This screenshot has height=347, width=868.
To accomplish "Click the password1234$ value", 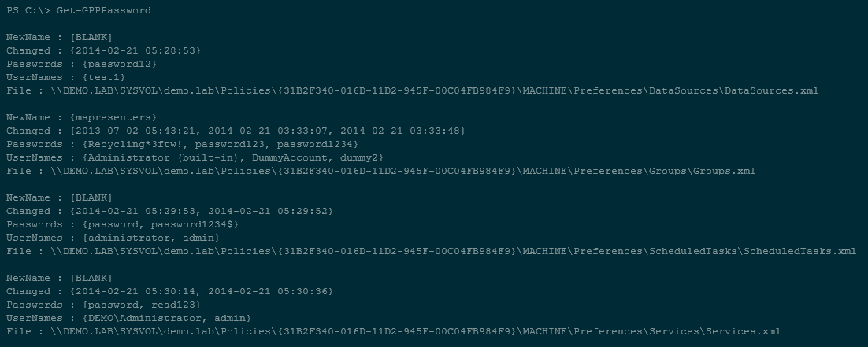I will [178, 224].
